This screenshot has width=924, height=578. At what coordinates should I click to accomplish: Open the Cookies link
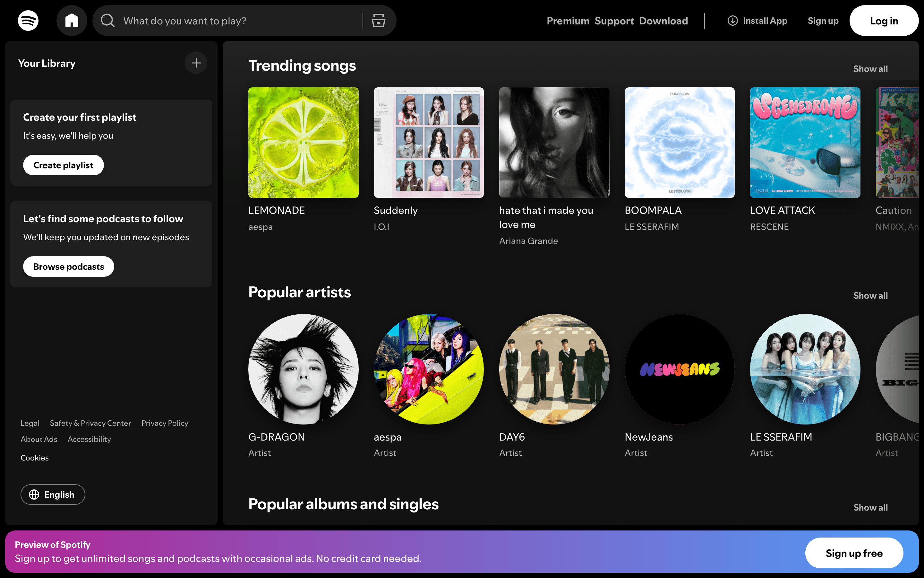click(34, 458)
